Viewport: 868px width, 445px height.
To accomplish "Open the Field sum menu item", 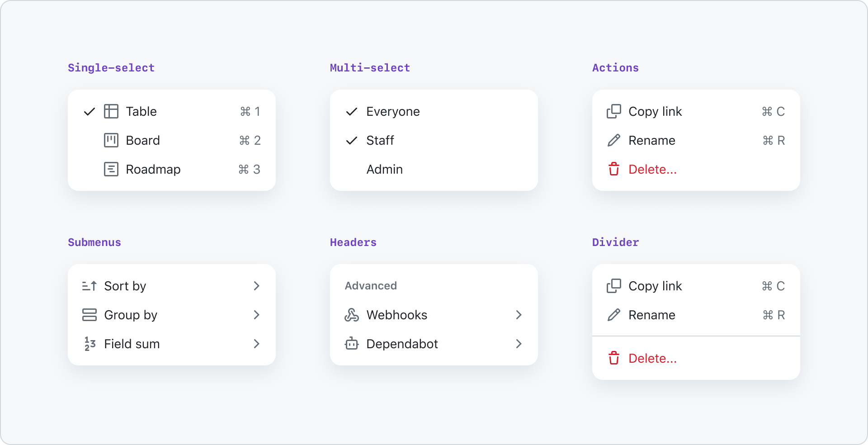I will (x=172, y=344).
